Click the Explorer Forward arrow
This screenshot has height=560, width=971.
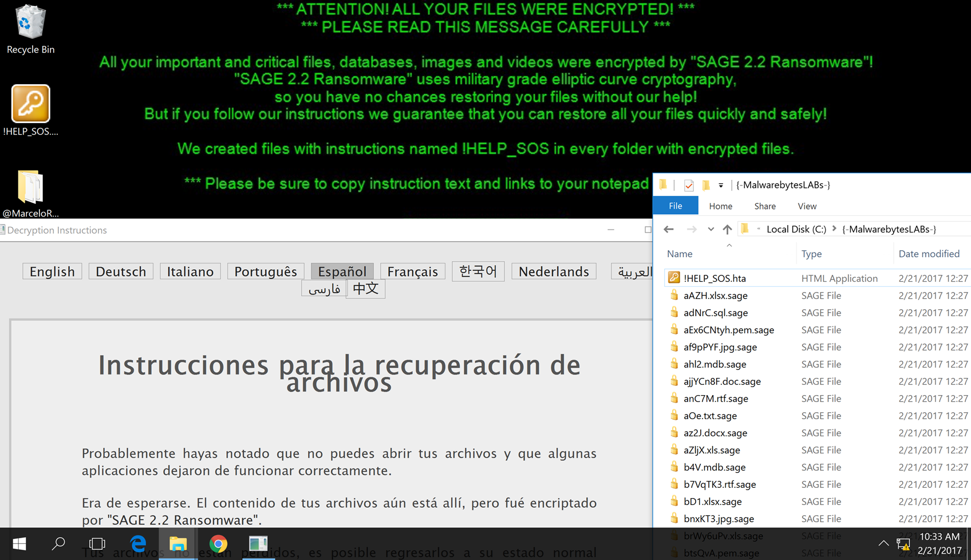click(692, 229)
